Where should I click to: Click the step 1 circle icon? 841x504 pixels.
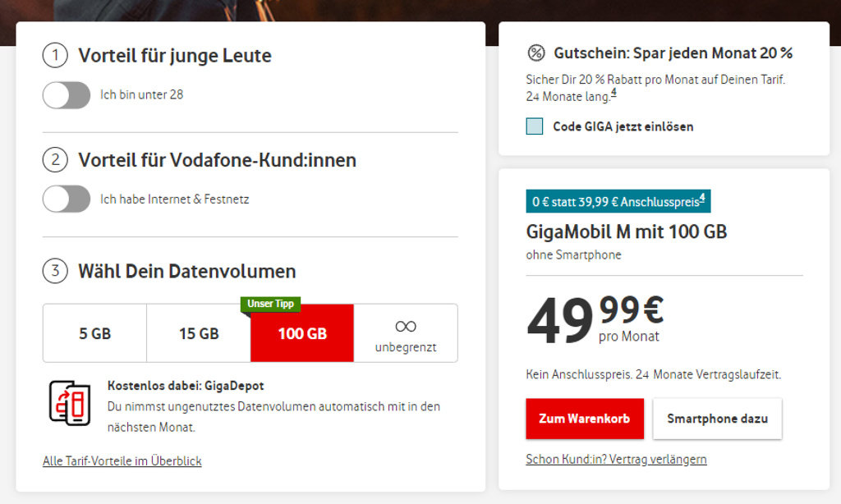(x=55, y=56)
